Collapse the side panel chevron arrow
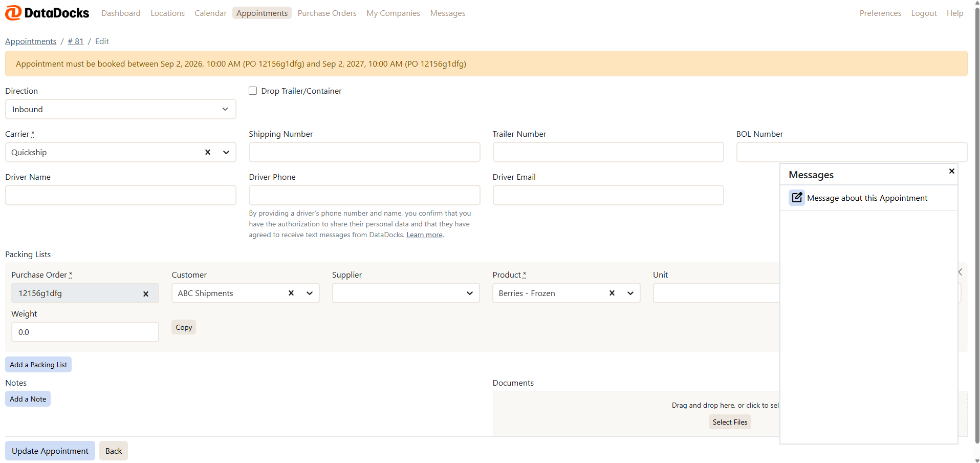 [961, 272]
